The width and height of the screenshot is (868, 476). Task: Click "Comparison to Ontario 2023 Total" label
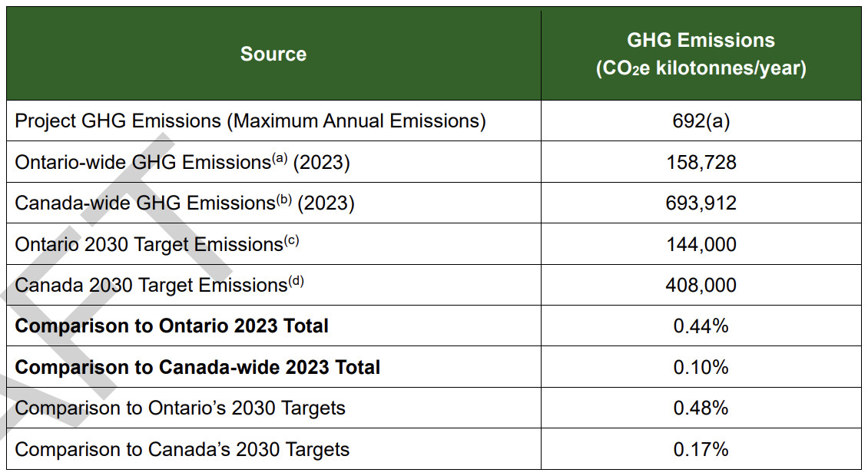click(172, 326)
